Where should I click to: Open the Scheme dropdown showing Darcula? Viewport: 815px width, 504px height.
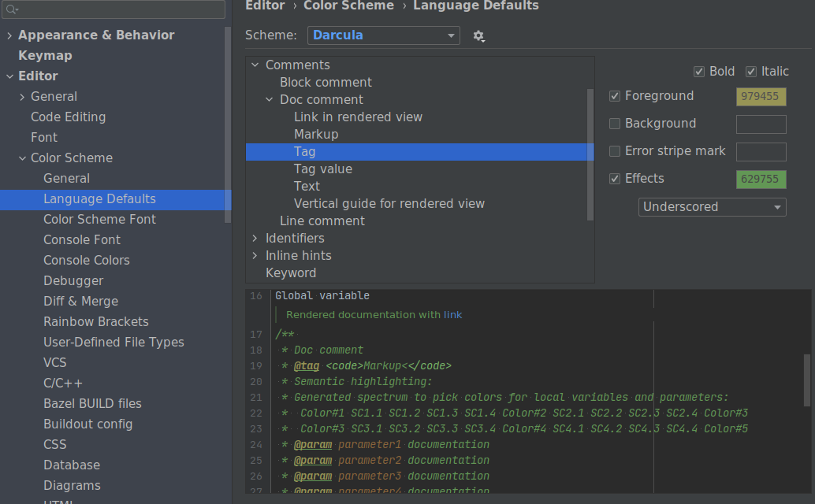pyautogui.click(x=384, y=35)
